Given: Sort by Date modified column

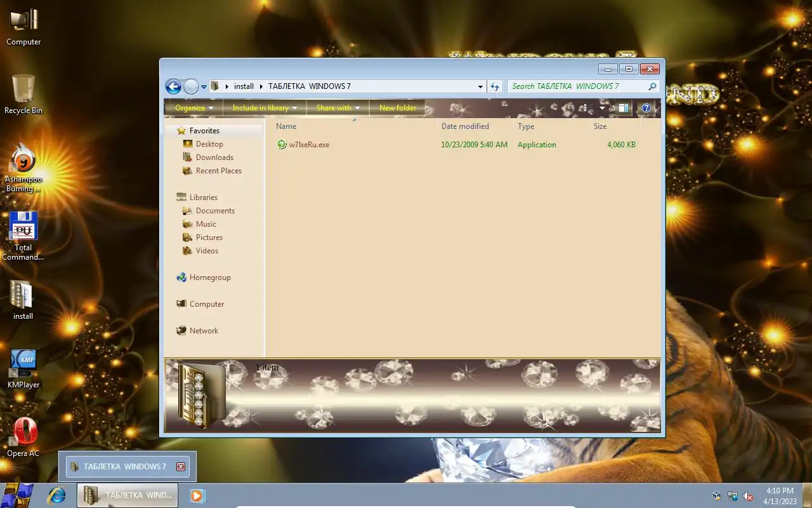Looking at the screenshot, I should [x=475, y=126].
